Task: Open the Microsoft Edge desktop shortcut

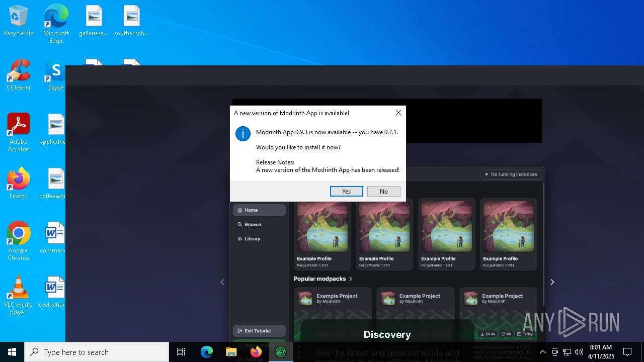Action: pyautogui.click(x=56, y=24)
